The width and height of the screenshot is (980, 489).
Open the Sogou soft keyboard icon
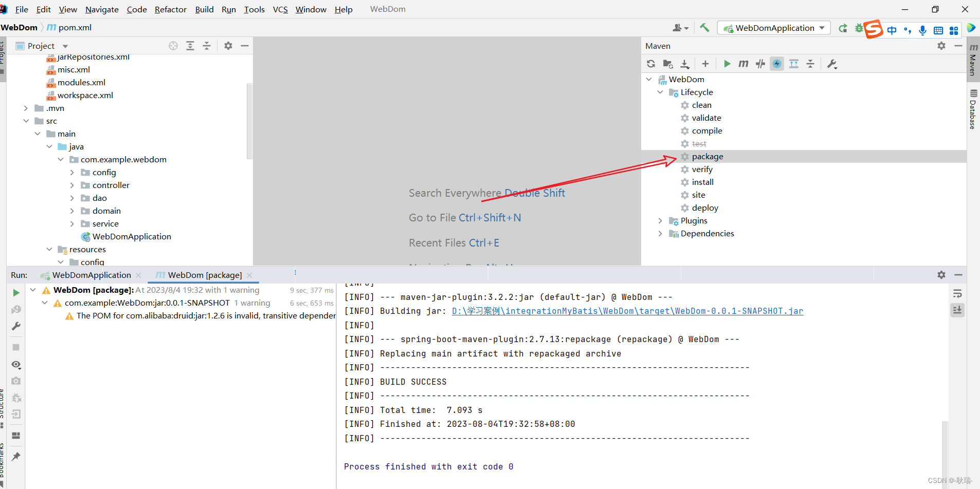point(938,30)
